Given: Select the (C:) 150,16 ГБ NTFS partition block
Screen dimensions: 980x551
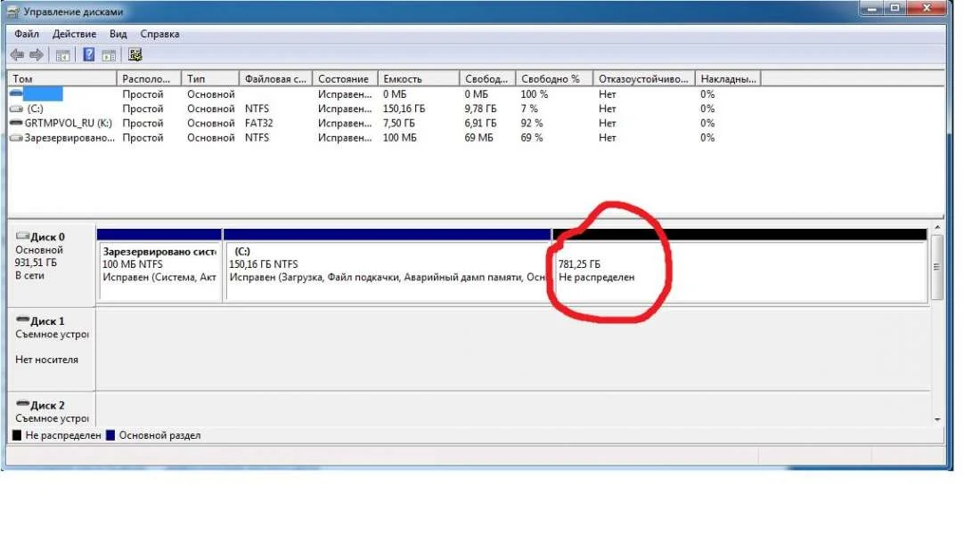Looking at the screenshot, I should pyautogui.click(x=387, y=271).
